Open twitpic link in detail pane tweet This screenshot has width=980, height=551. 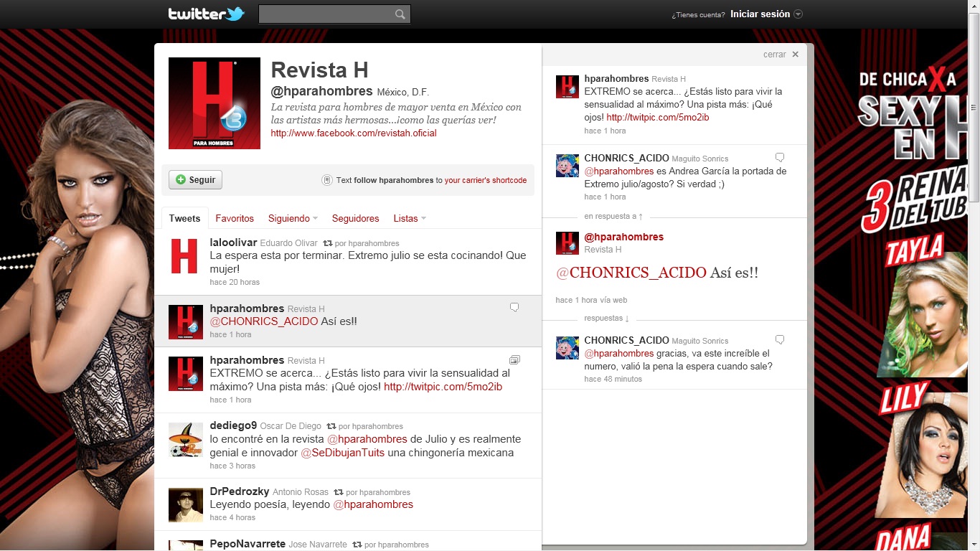point(657,117)
